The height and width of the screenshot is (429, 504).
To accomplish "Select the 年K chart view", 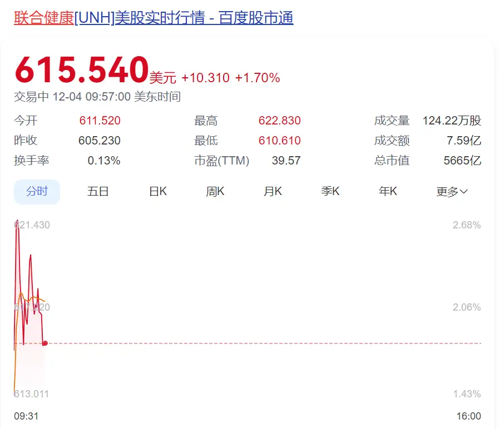I will 387,191.
